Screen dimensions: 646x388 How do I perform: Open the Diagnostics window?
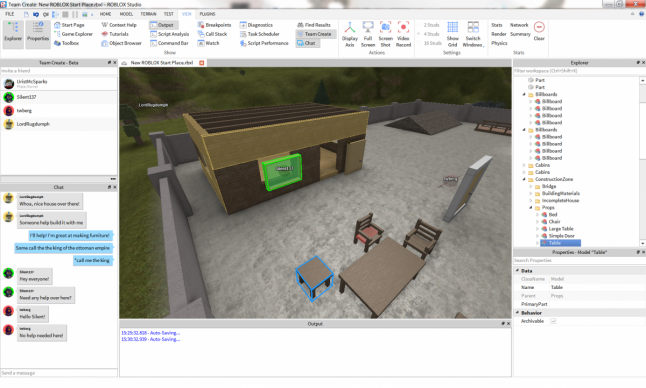coord(256,25)
